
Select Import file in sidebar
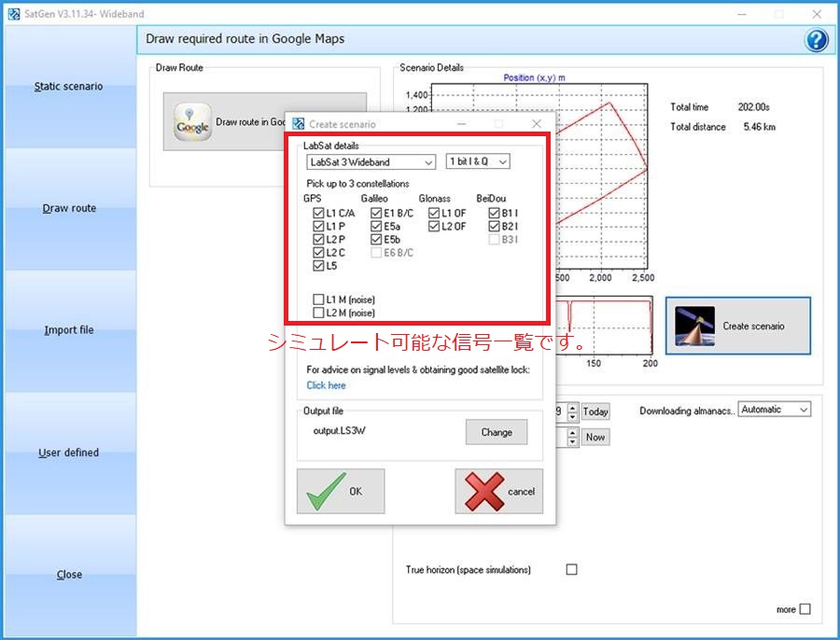(69, 330)
